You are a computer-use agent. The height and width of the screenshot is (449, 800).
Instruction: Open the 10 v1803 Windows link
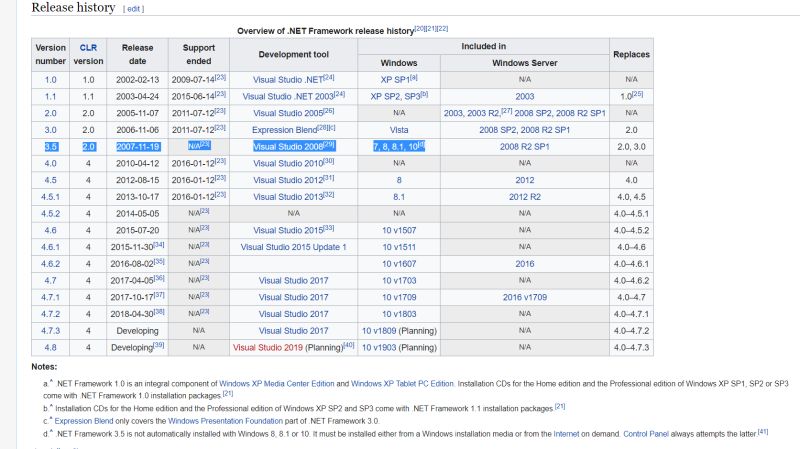(399, 314)
